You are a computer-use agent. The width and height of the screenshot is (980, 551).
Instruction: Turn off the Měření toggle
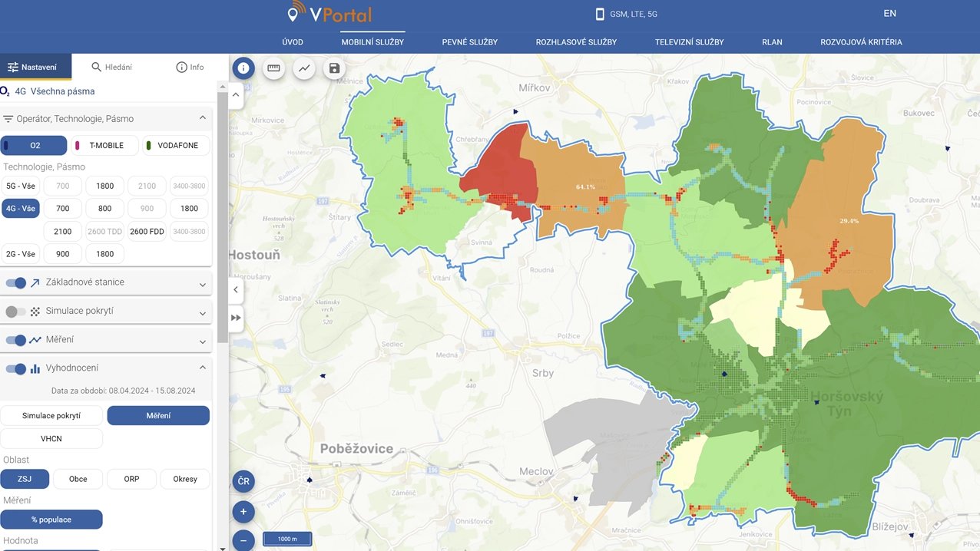click(x=15, y=339)
